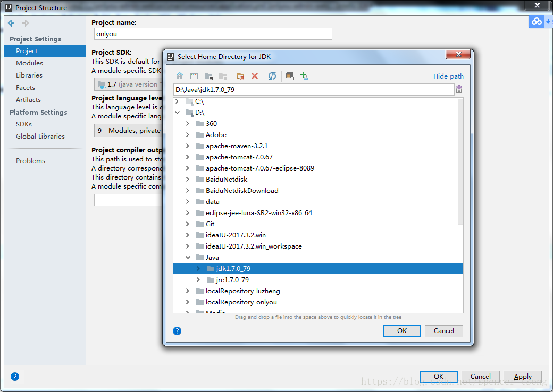Click the blue cloud icon at top right
The width and height of the screenshot is (553, 392).
[537, 21]
